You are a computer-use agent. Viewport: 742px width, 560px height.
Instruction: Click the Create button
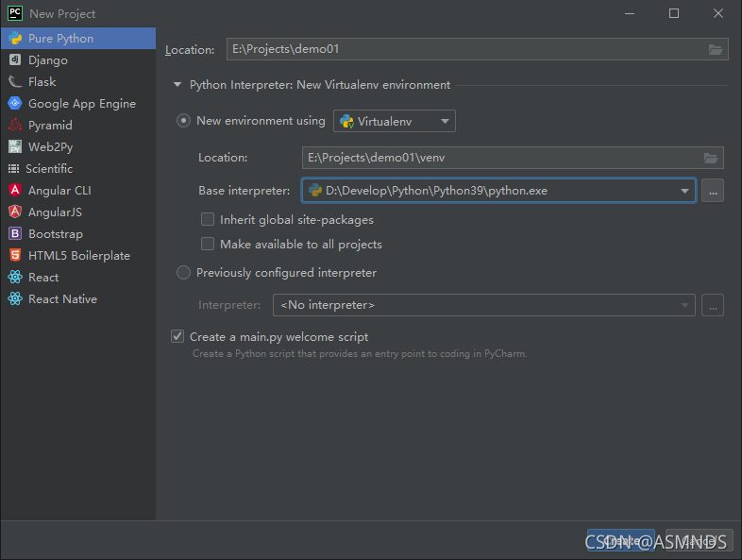pyautogui.click(x=621, y=540)
